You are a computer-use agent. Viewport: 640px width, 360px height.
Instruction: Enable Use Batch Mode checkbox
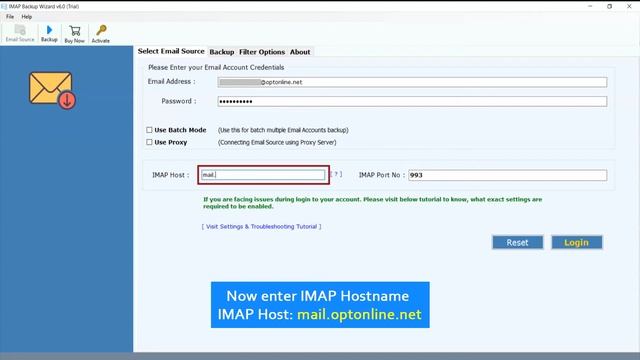149,130
